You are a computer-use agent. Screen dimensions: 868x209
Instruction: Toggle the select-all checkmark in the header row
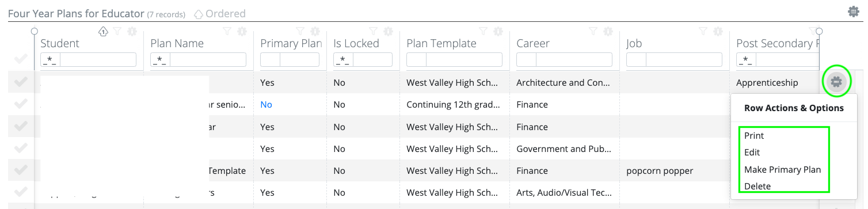20,59
